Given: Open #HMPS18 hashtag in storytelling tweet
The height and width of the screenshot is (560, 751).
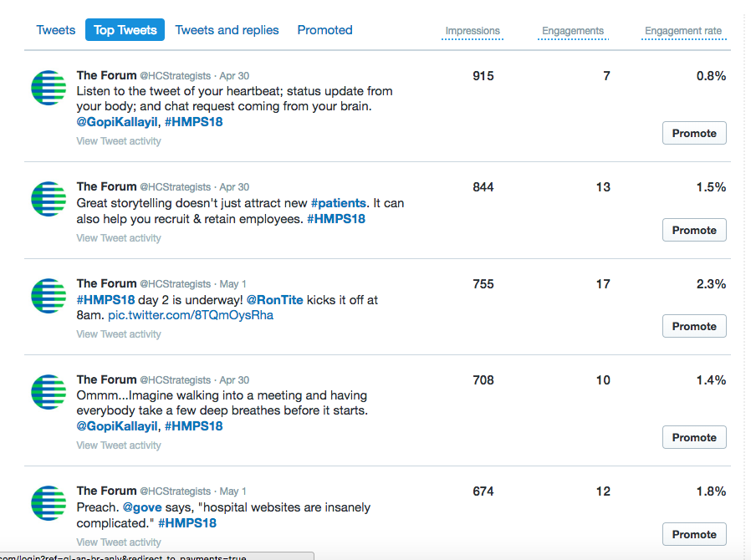Looking at the screenshot, I should pos(336,219).
